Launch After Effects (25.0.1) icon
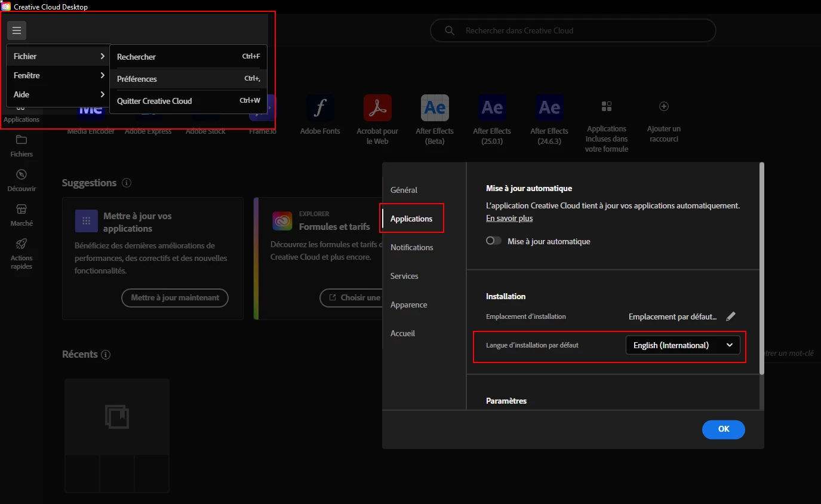Image resolution: width=821 pixels, height=504 pixels. click(x=492, y=108)
